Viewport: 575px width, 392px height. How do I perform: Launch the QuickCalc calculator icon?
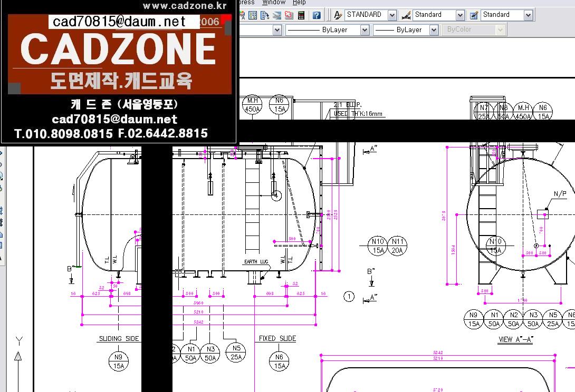301,15
